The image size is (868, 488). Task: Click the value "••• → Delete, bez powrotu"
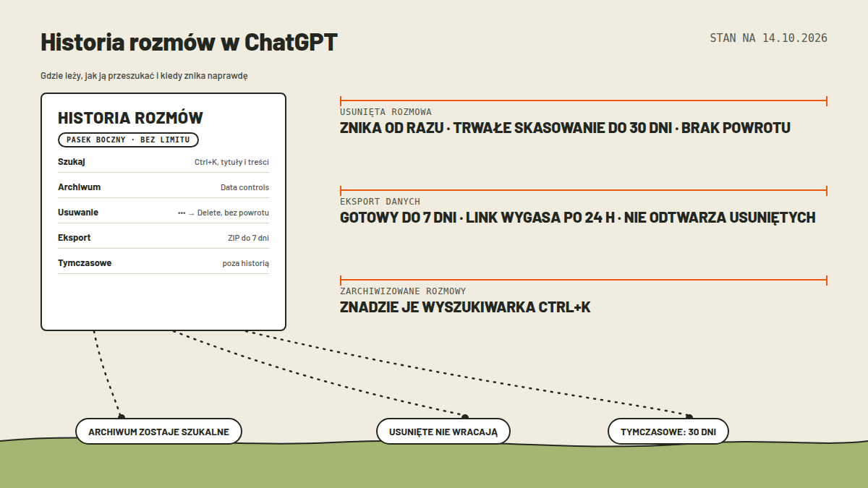point(224,213)
